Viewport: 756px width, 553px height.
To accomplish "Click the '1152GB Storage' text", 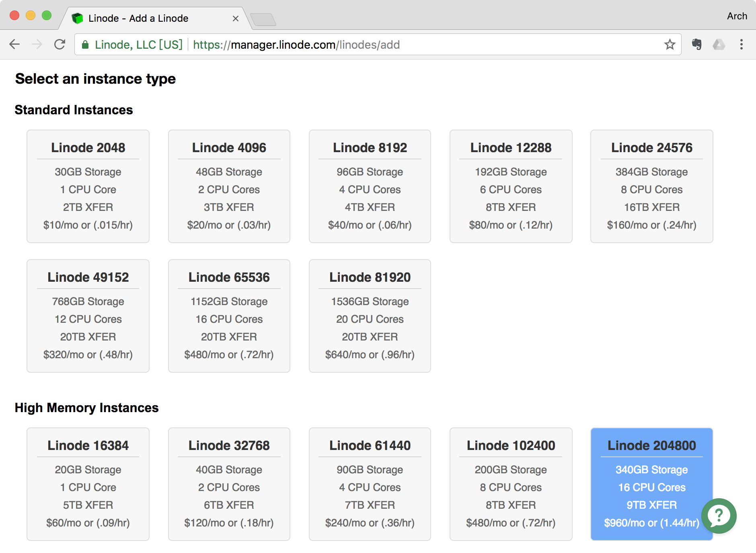I will 229,301.
